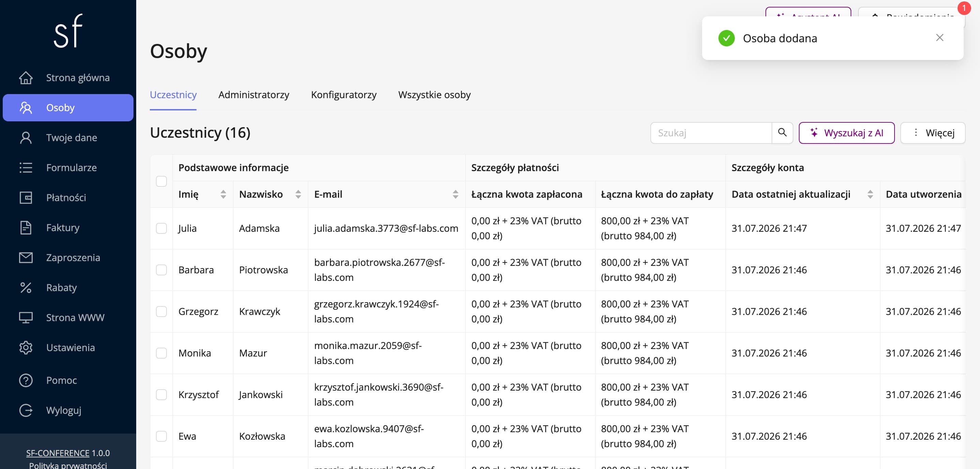
Task: Open the SF-CONFERENCE link in footer
Action: (58, 453)
